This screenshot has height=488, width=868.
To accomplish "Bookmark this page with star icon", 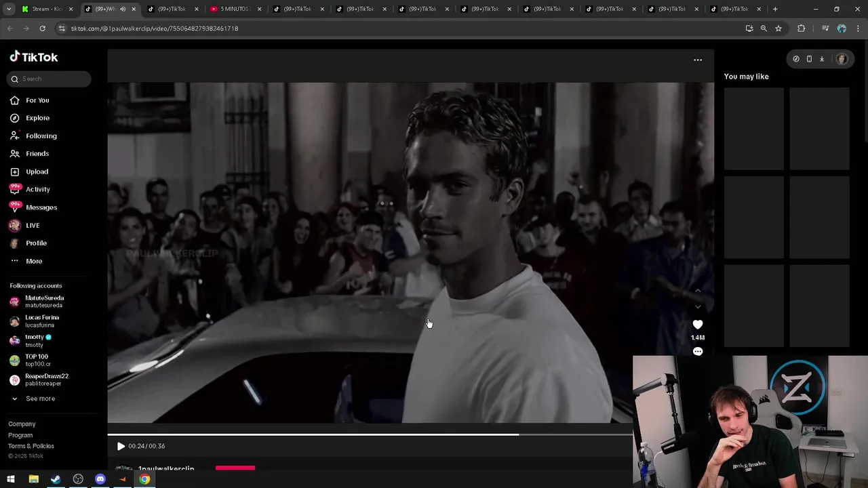I will click(778, 28).
